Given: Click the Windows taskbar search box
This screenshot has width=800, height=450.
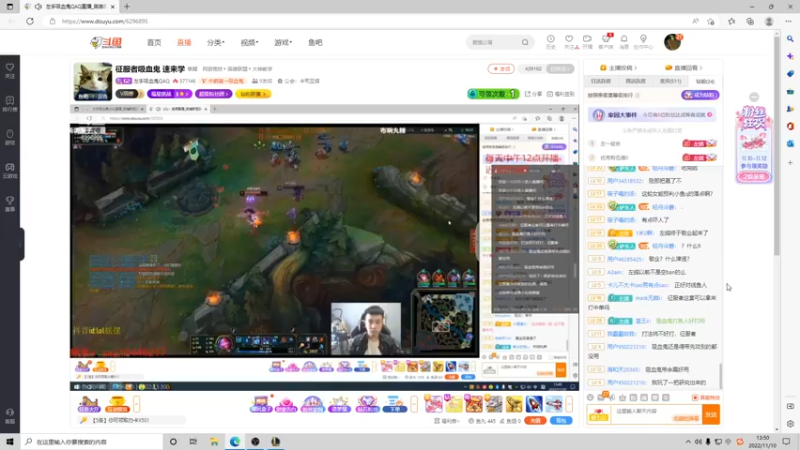Looking at the screenshot, I should 92,441.
